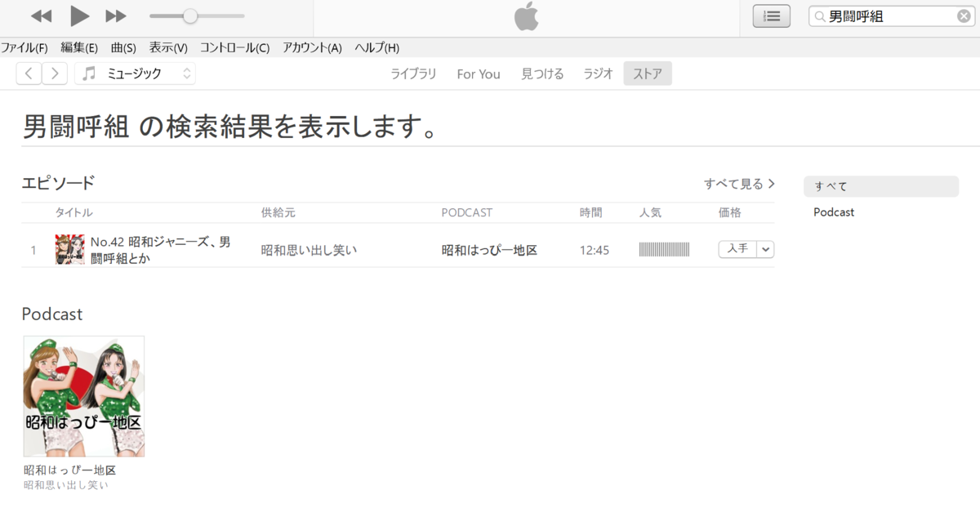Open 昭和はっぴー地区 podcast link in episode row

(489, 250)
